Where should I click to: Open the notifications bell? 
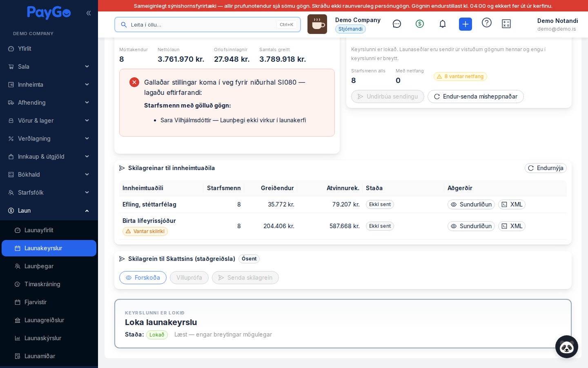(443, 24)
